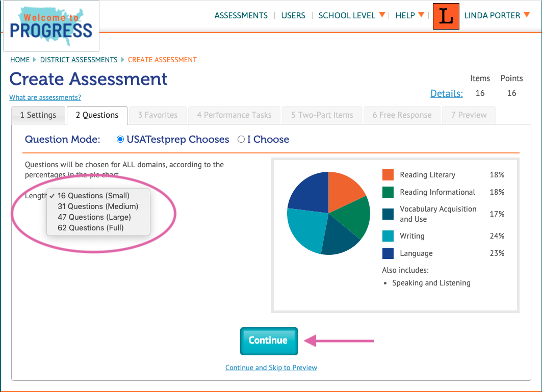Expand the School Level dropdown arrow
Viewport: 542px width, 392px height.
382,15
